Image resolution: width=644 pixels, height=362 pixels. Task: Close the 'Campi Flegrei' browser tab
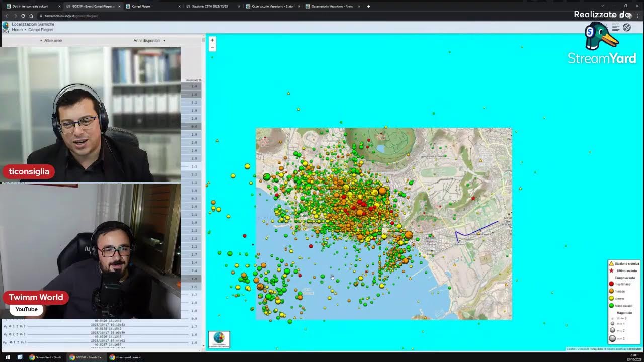pos(179,6)
